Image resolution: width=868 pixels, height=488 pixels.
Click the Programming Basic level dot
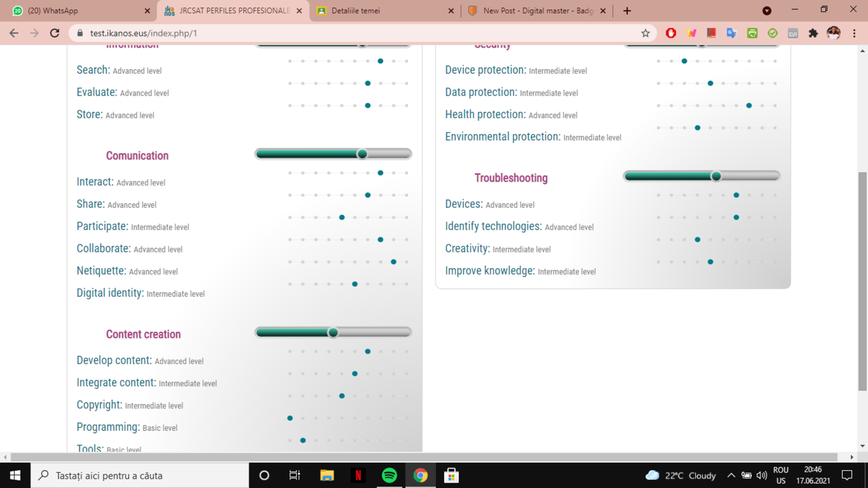290,418
